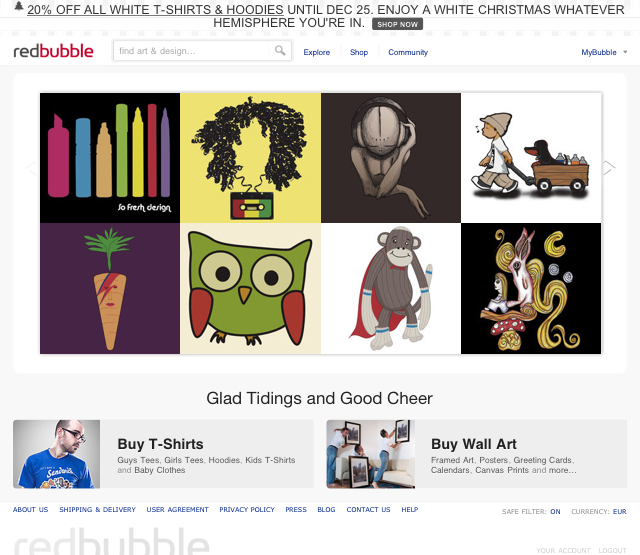Open the Explore menu
Screen dimensions: 640x555
coord(316,52)
